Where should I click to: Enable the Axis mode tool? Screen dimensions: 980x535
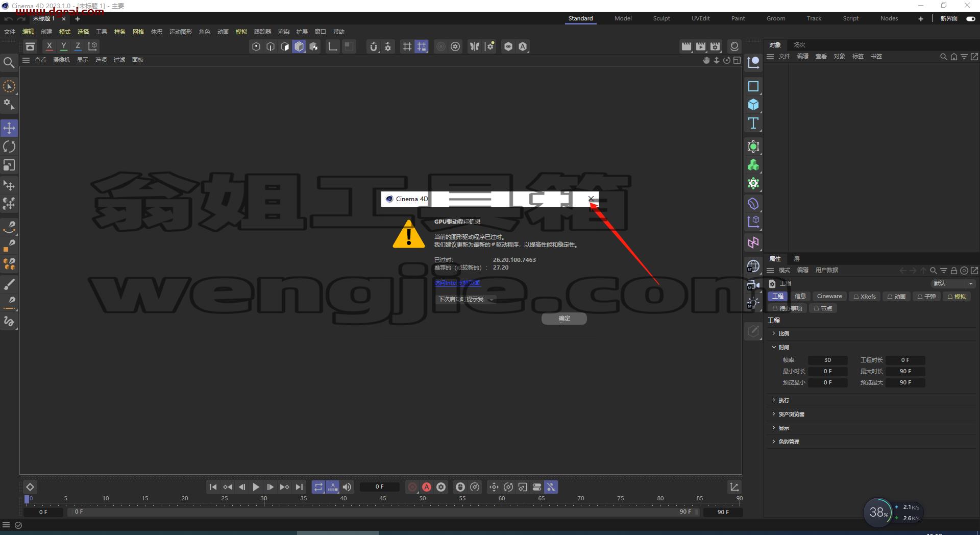(332, 47)
